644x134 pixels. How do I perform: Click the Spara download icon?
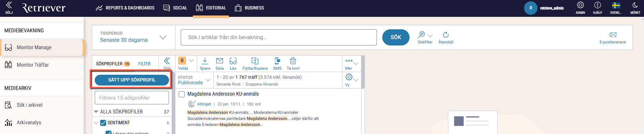[205, 61]
